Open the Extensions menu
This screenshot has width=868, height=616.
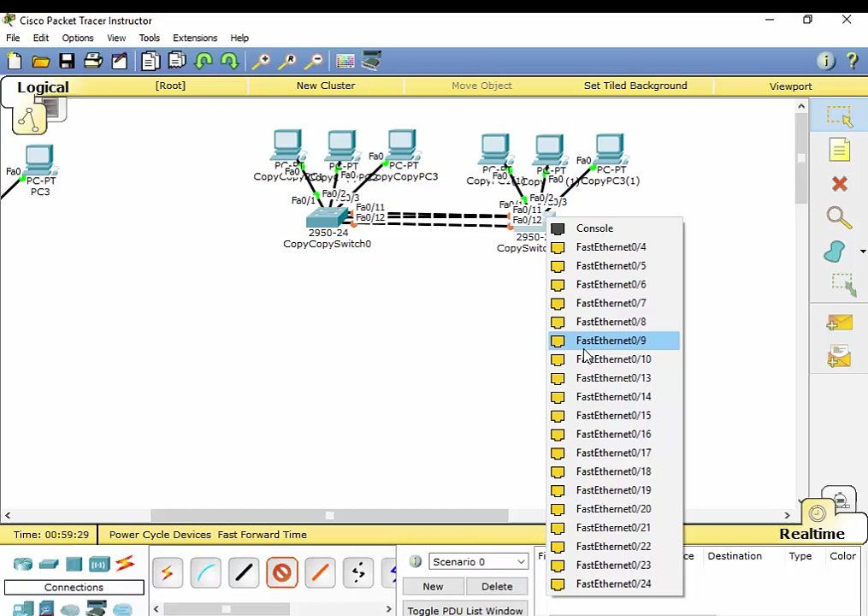pos(195,38)
